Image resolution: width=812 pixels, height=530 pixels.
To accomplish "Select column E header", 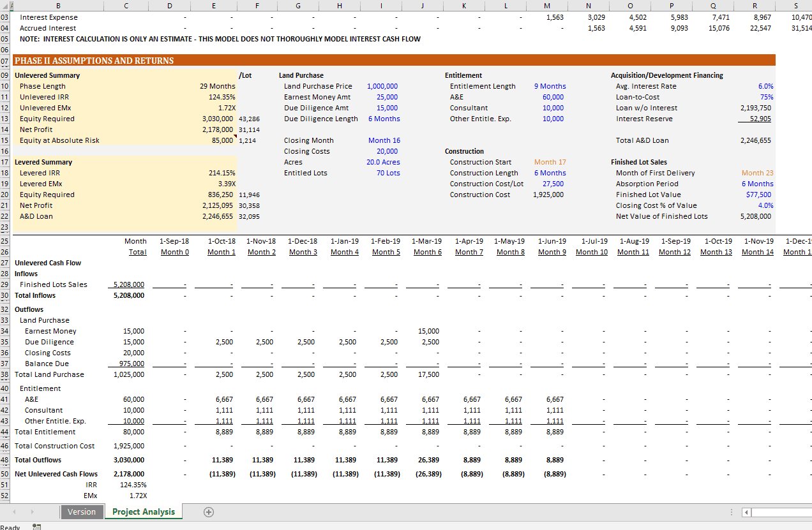I will pos(214,6).
